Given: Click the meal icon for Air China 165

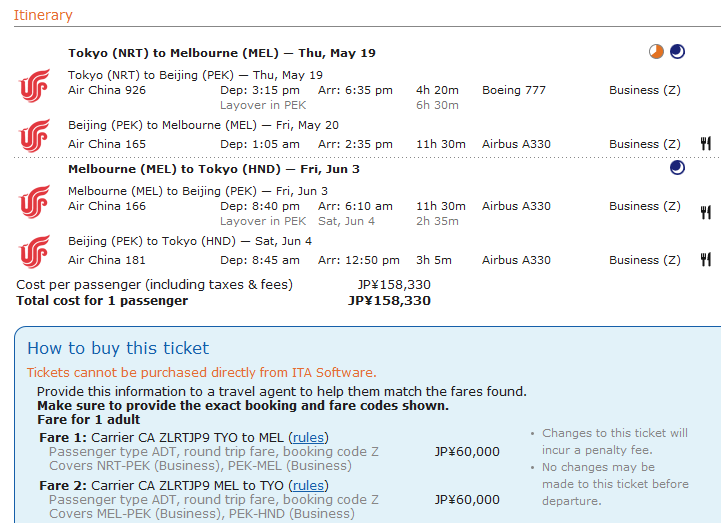Looking at the screenshot, I should [x=705, y=144].
